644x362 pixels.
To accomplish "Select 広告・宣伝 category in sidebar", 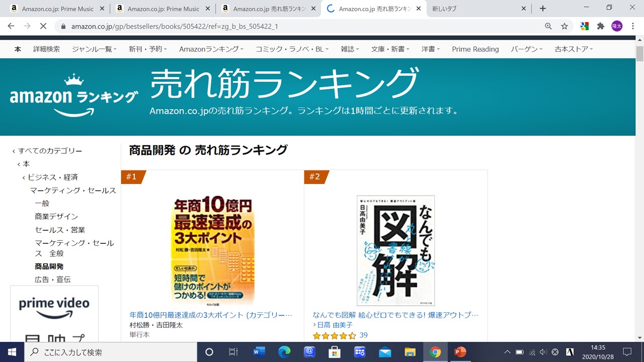I will tap(53, 279).
